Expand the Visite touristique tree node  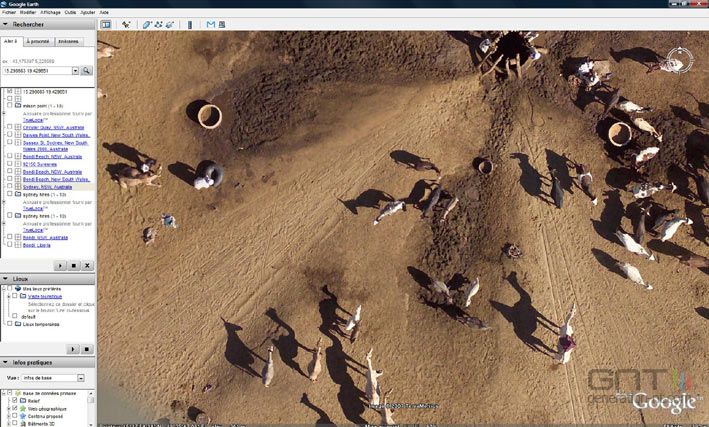(9, 296)
